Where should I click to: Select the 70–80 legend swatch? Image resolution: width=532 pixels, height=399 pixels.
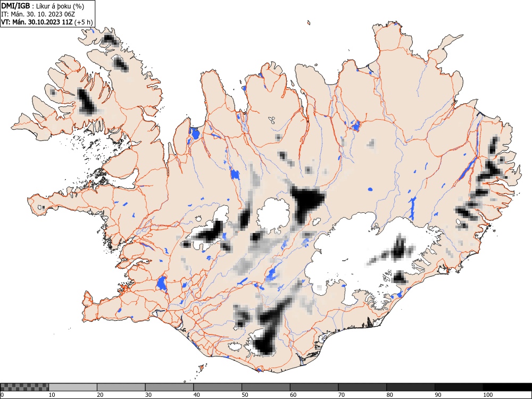(362, 387)
